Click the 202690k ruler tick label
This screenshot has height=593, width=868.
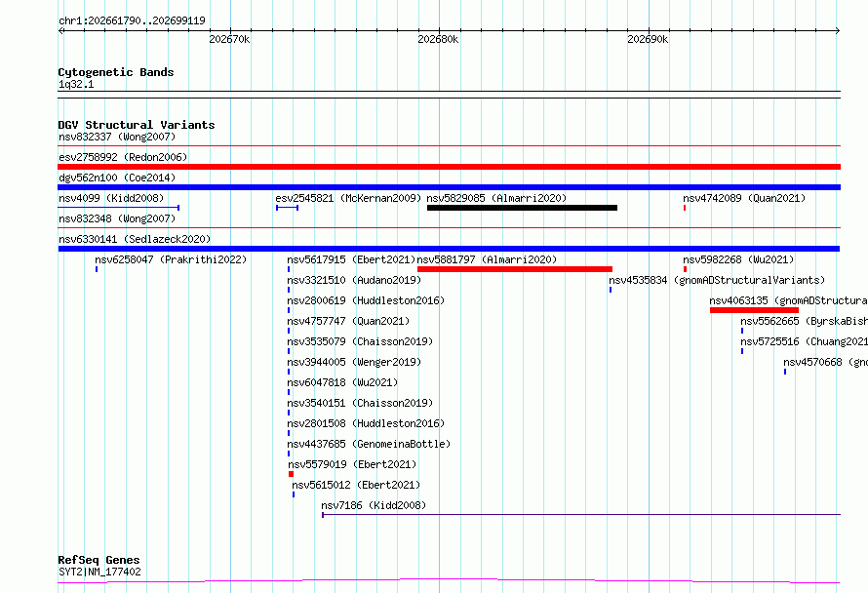pyautogui.click(x=648, y=39)
